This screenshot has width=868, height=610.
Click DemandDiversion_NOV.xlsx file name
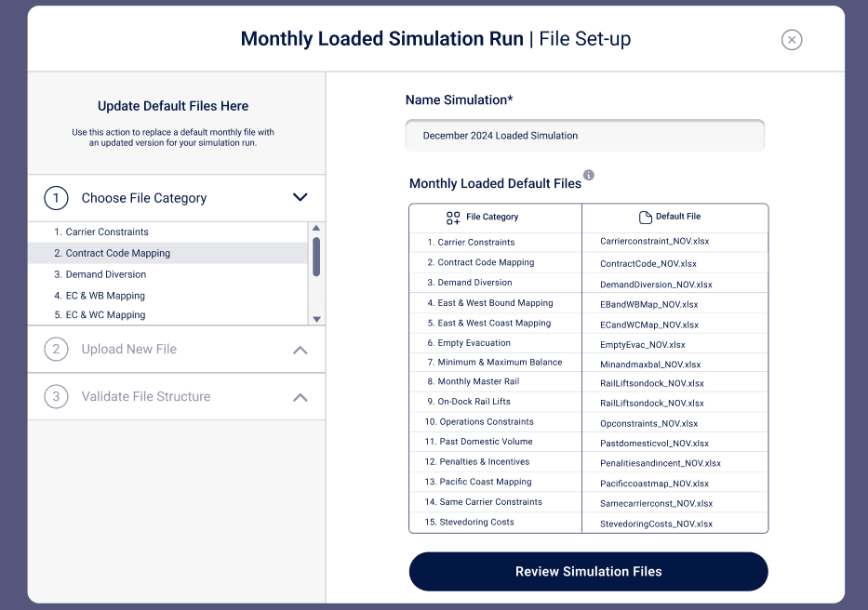[x=656, y=285]
